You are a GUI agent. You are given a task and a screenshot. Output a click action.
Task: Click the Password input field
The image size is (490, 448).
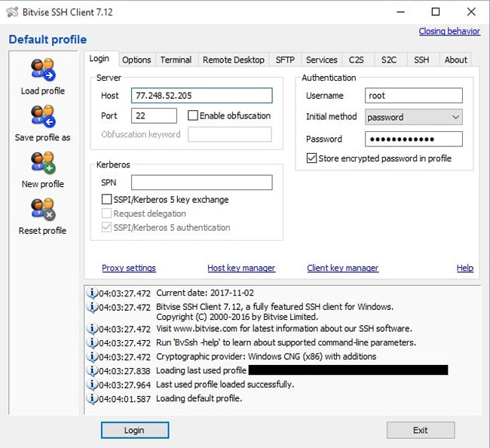point(414,139)
